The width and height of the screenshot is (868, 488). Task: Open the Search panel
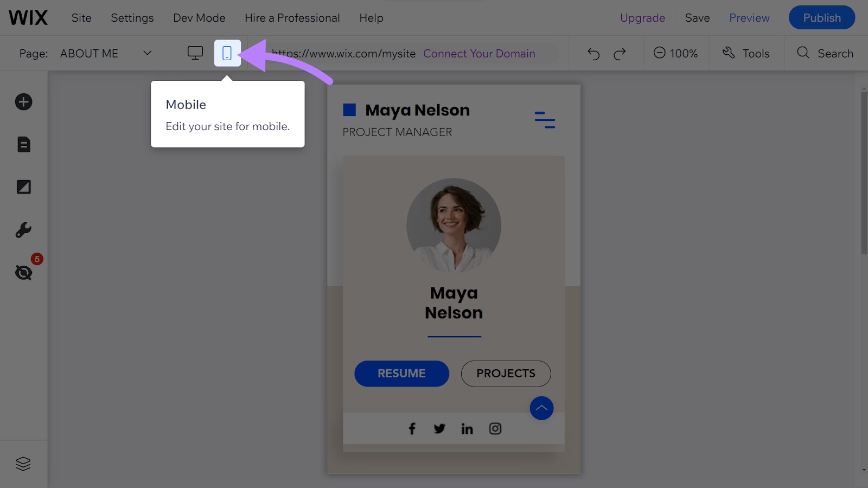pos(825,53)
